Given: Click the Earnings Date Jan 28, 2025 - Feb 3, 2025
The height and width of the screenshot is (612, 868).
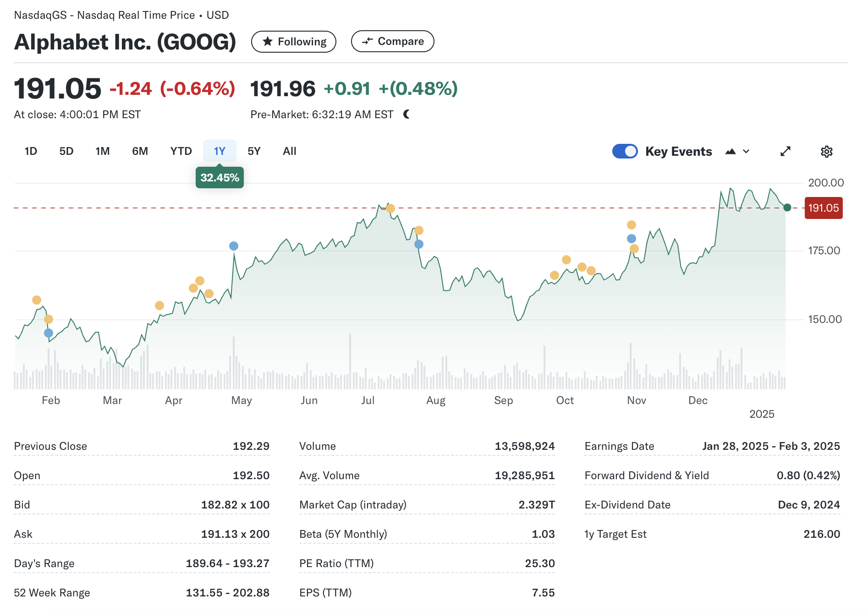Looking at the screenshot, I should (771, 446).
